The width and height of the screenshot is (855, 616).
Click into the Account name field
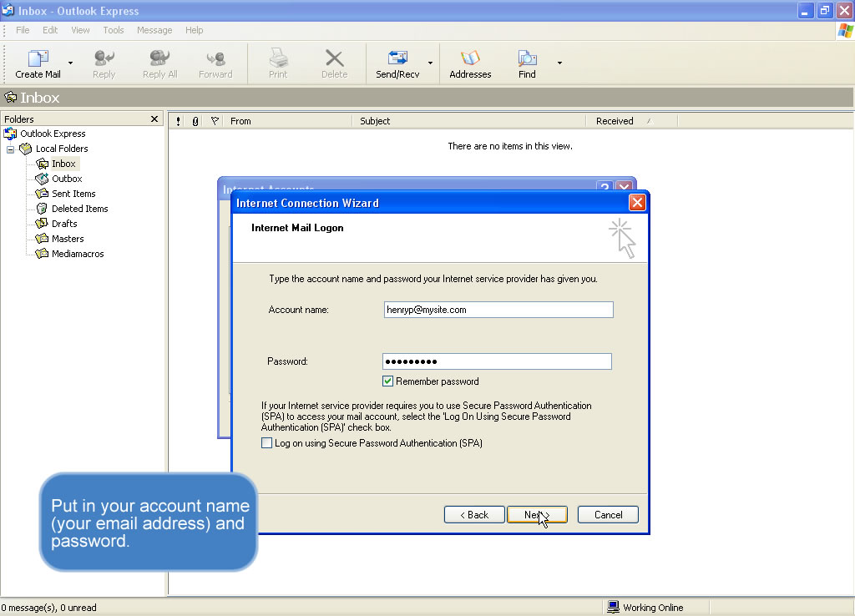[x=498, y=310]
